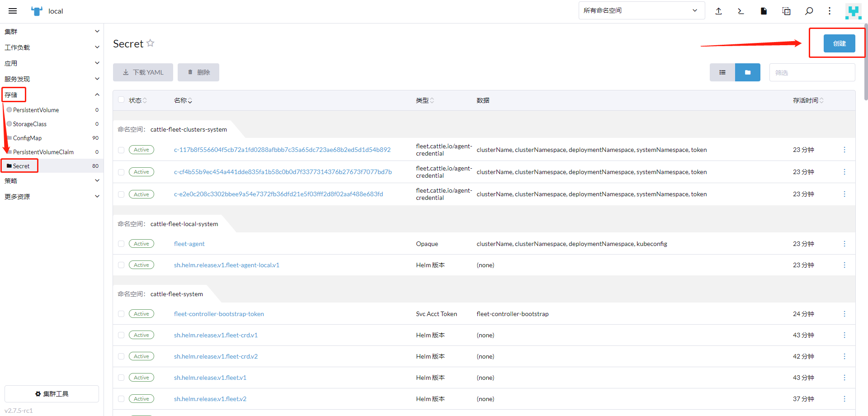This screenshot has width=868, height=416.
Task: Sort by the 名称 column header
Action: (183, 100)
